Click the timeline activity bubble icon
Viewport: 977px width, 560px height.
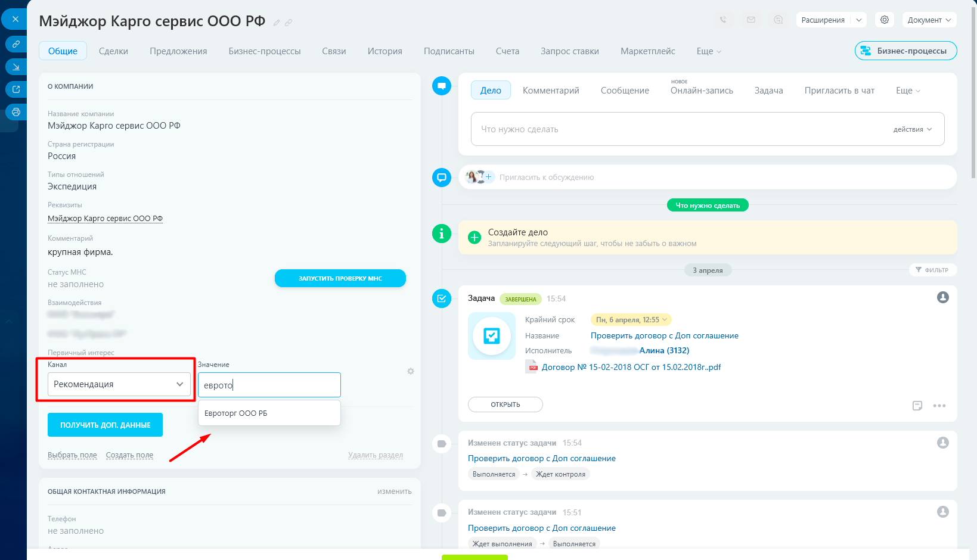(442, 86)
